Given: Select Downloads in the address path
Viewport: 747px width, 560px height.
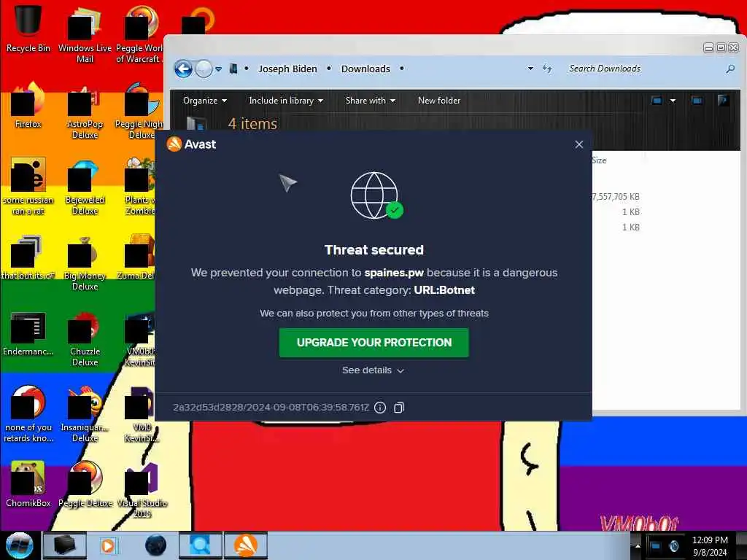Looking at the screenshot, I should [365, 69].
